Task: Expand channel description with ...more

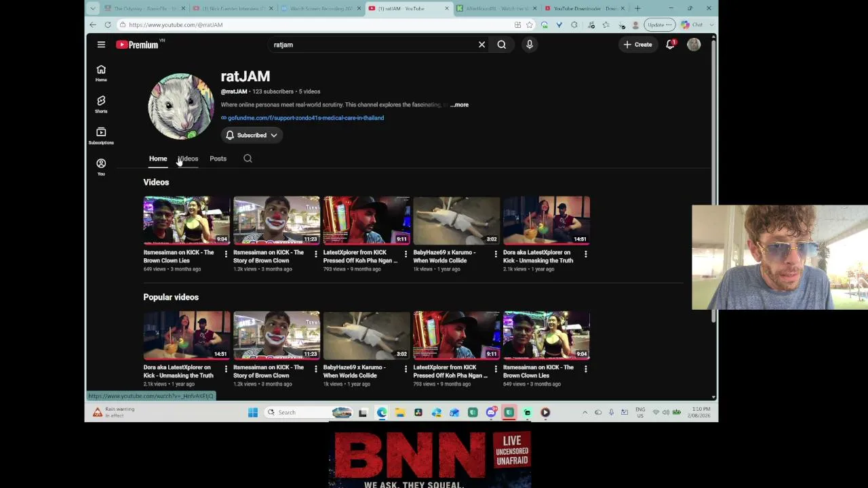Action: (x=459, y=105)
